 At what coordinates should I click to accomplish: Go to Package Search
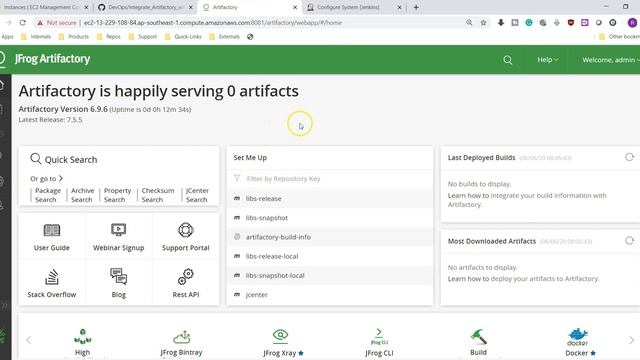(47, 195)
